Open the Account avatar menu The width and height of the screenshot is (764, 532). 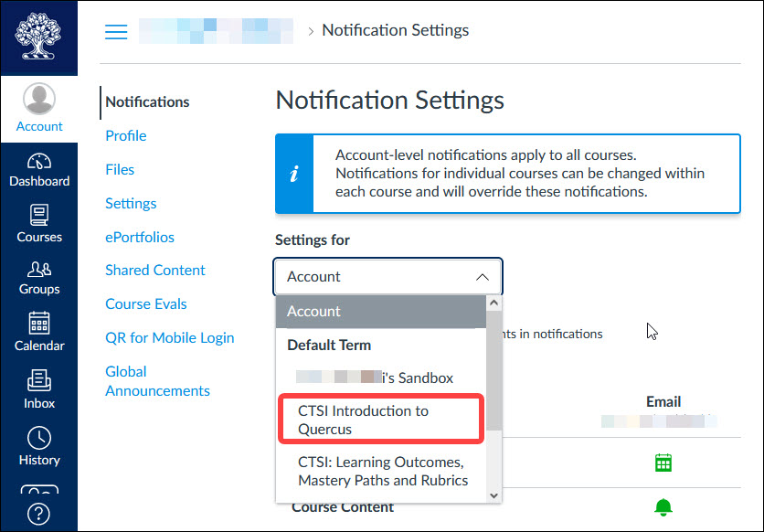[39, 108]
